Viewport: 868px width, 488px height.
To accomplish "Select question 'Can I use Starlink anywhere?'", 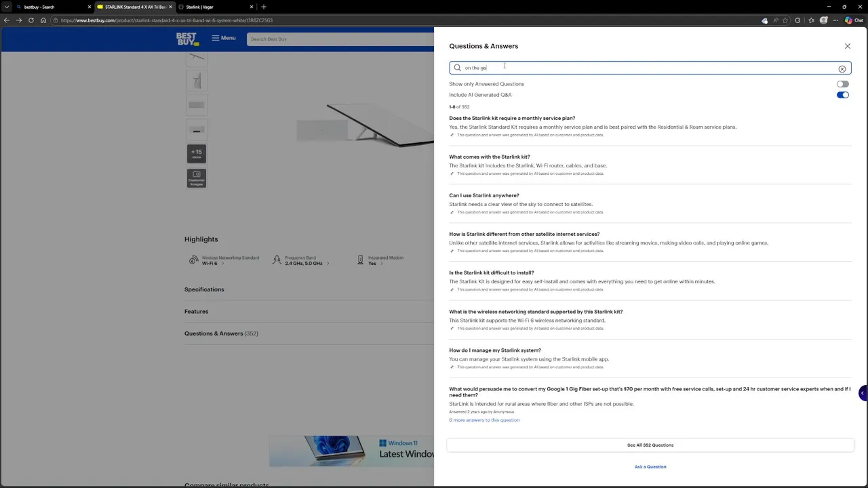I will tap(484, 196).
